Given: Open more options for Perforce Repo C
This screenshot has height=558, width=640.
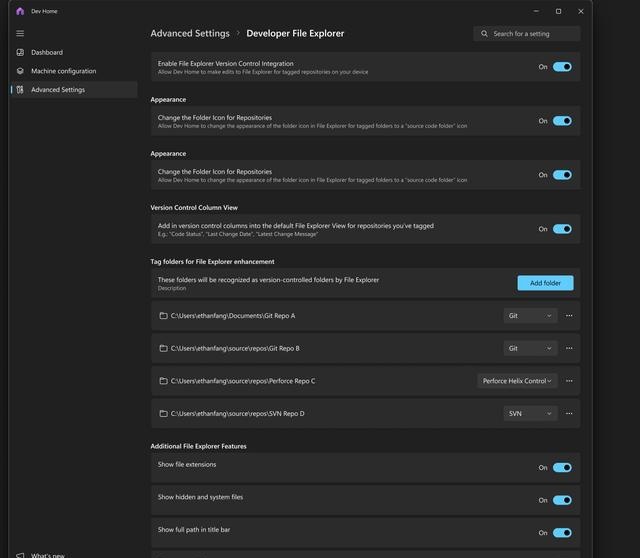Looking at the screenshot, I should (569, 381).
